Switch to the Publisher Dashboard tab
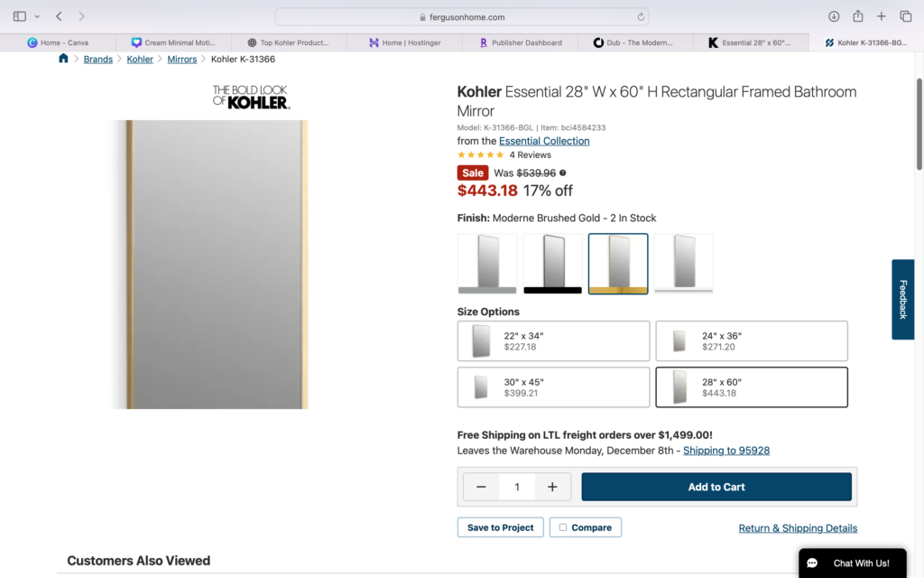924x578 pixels. 520,42
